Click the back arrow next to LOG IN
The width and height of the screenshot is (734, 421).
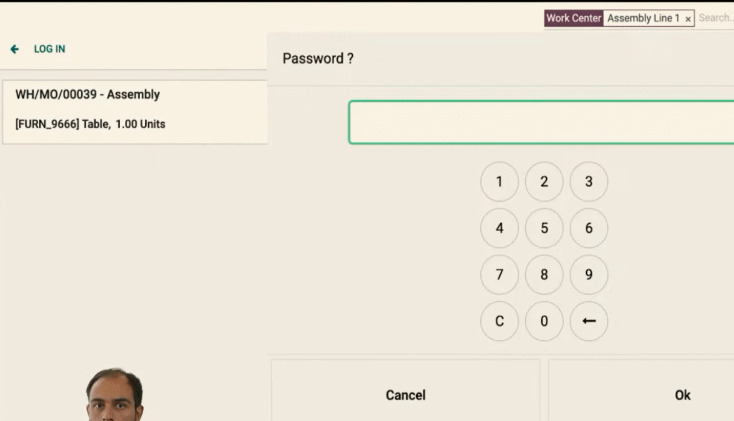(15, 49)
